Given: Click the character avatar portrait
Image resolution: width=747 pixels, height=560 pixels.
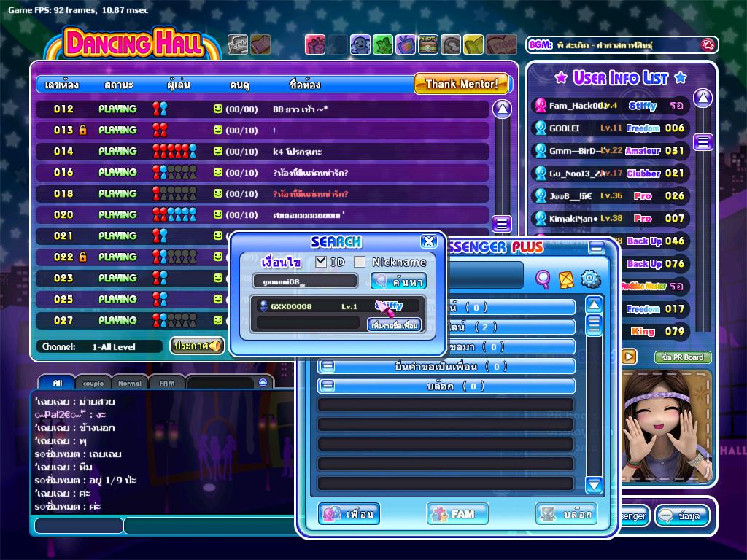Looking at the screenshot, I should click(667, 425).
